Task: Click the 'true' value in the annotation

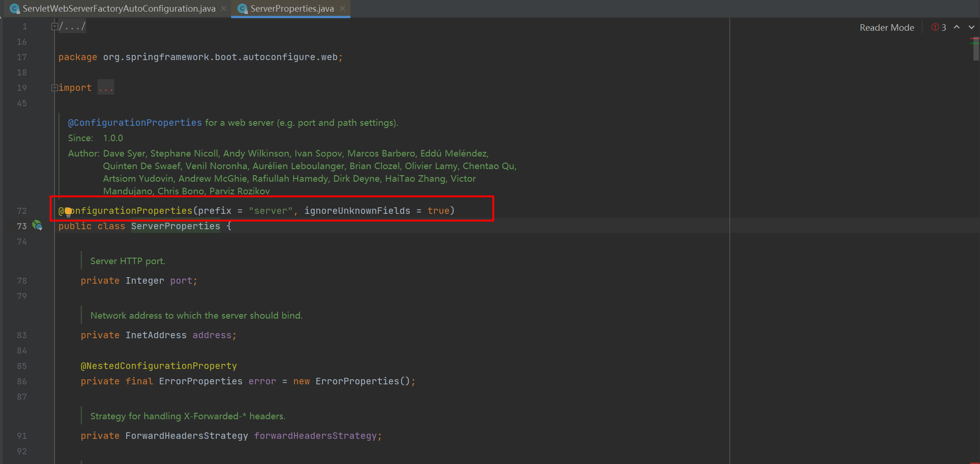Action: point(439,211)
